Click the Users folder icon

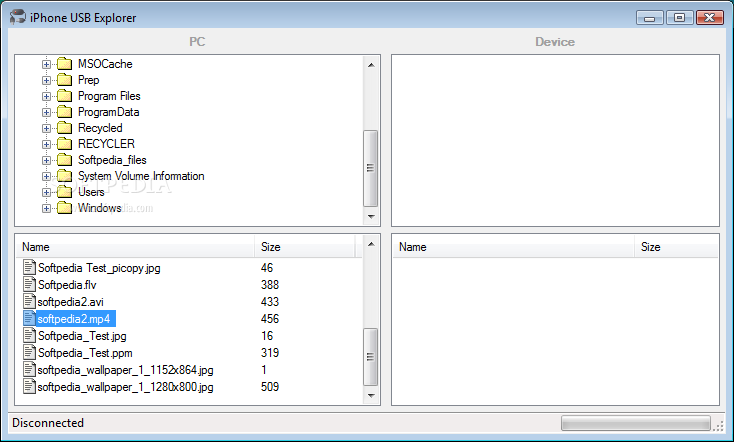click(x=65, y=192)
